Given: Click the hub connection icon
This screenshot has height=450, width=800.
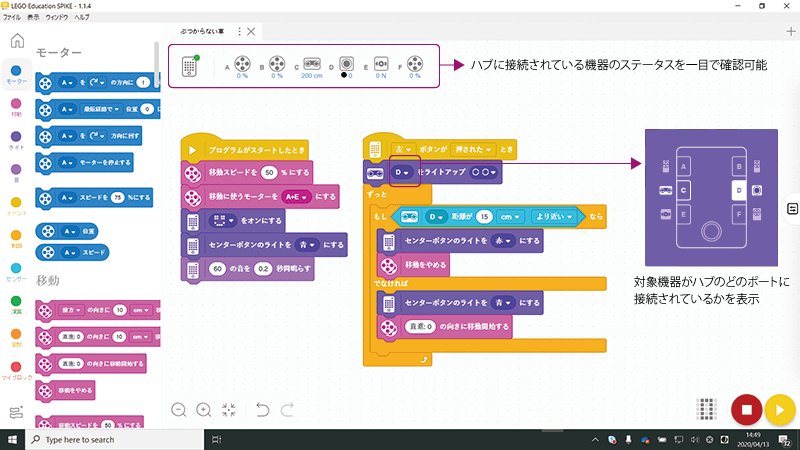Looking at the screenshot, I should click(189, 66).
